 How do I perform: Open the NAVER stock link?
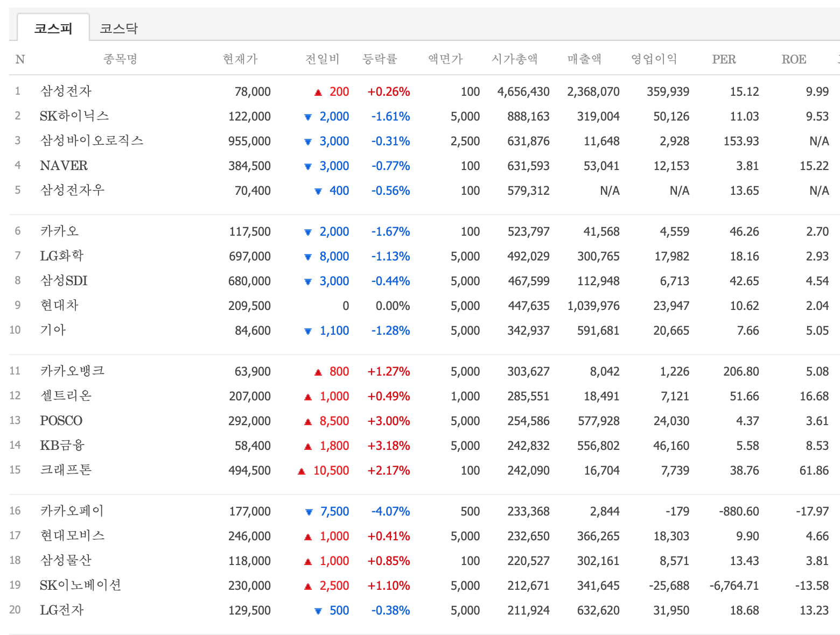64,166
